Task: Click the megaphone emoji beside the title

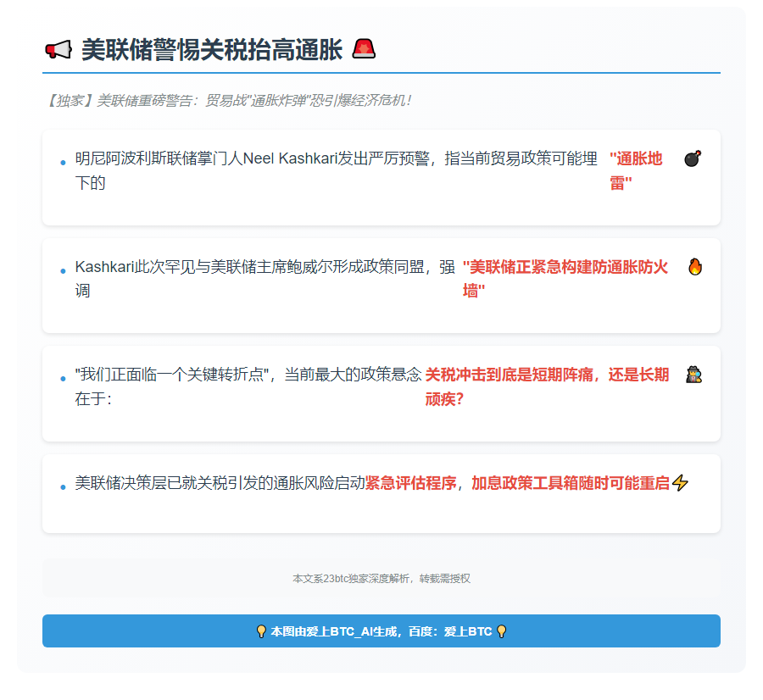Action: pyautogui.click(x=58, y=50)
